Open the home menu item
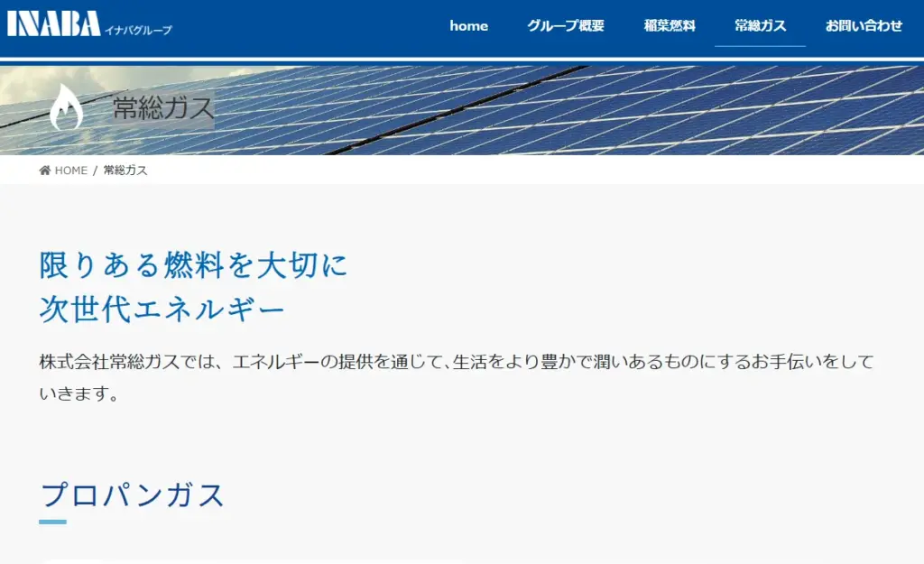Viewport: 924px width, 564px height. click(x=468, y=26)
